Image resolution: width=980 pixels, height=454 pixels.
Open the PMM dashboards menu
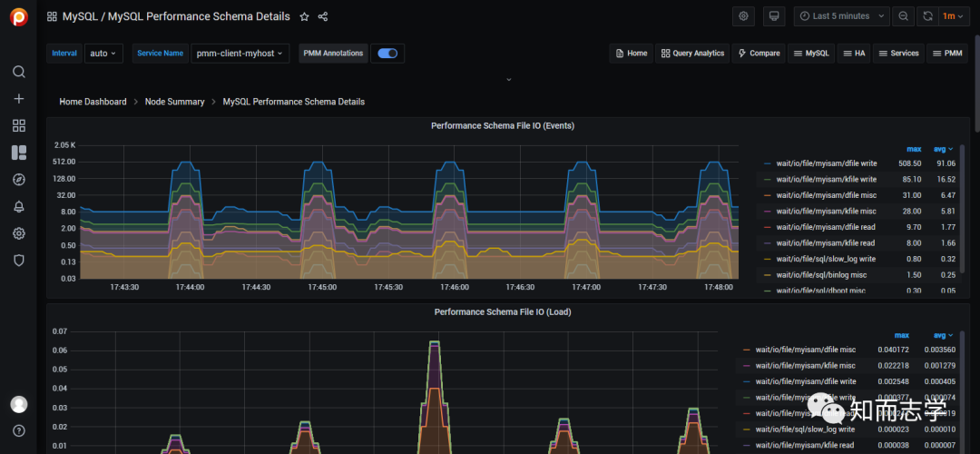(x=946, y=54)
